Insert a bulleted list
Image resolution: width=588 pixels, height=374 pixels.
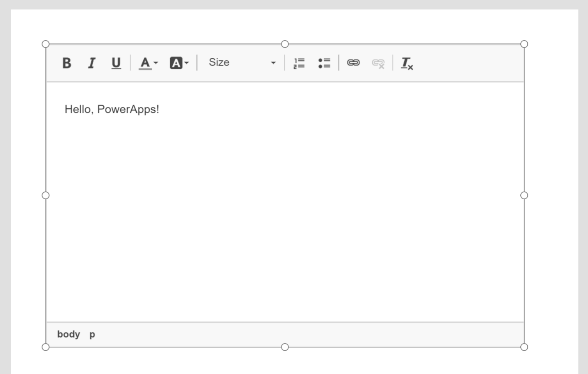pos(324,63)
